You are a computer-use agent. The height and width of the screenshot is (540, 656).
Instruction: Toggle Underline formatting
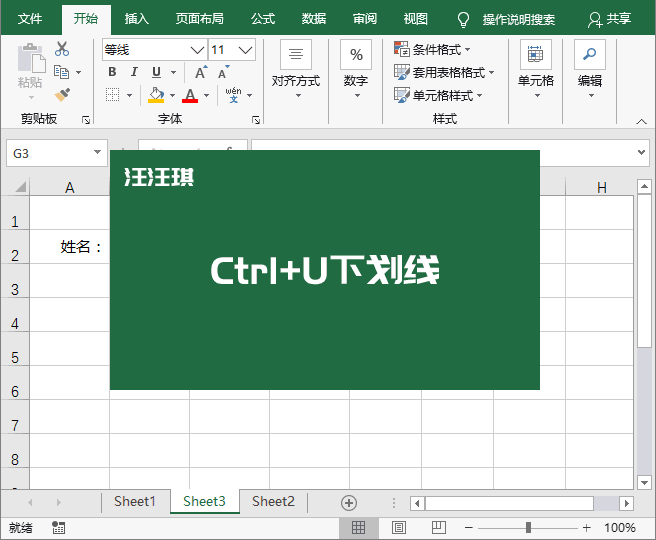click(x=156, y=72)
